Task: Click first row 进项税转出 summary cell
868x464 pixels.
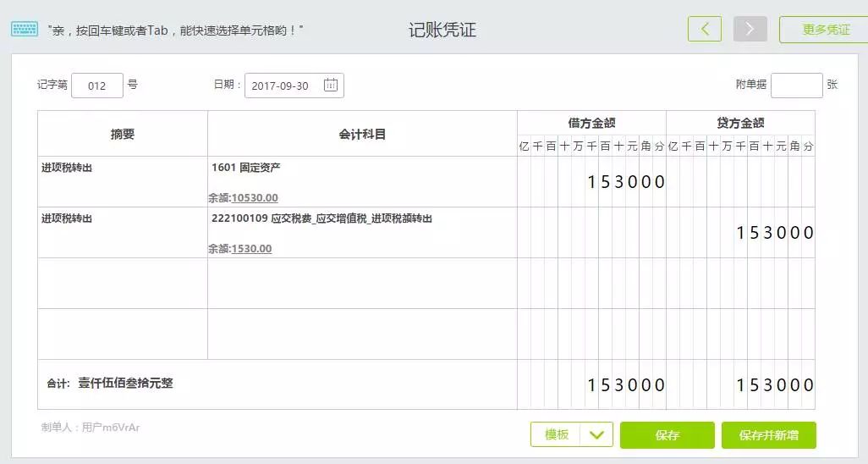Action: click(123, 181)
